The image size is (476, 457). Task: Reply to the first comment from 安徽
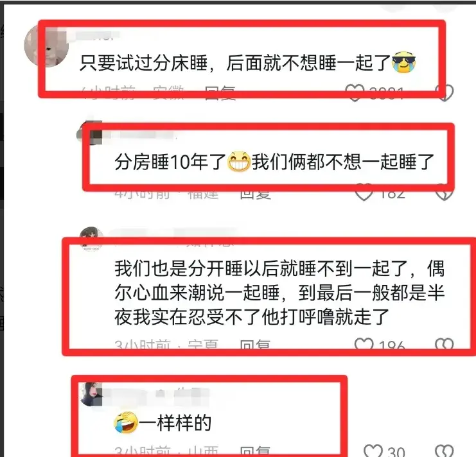220,92
